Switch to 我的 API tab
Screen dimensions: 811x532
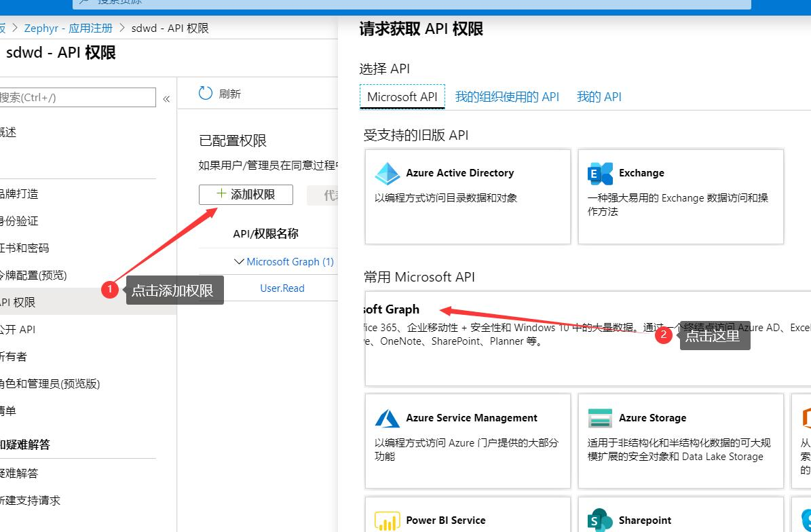pos(599,96)
